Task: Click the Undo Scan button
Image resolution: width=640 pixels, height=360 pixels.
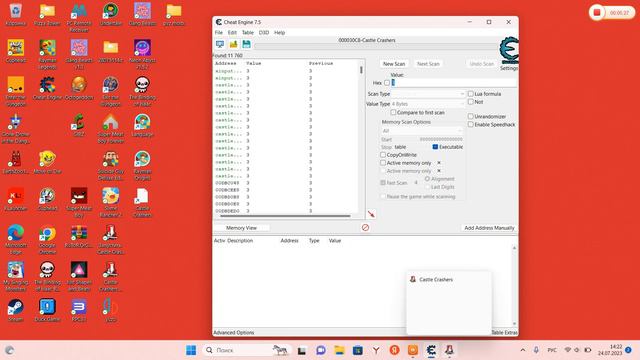Action: 482,64
